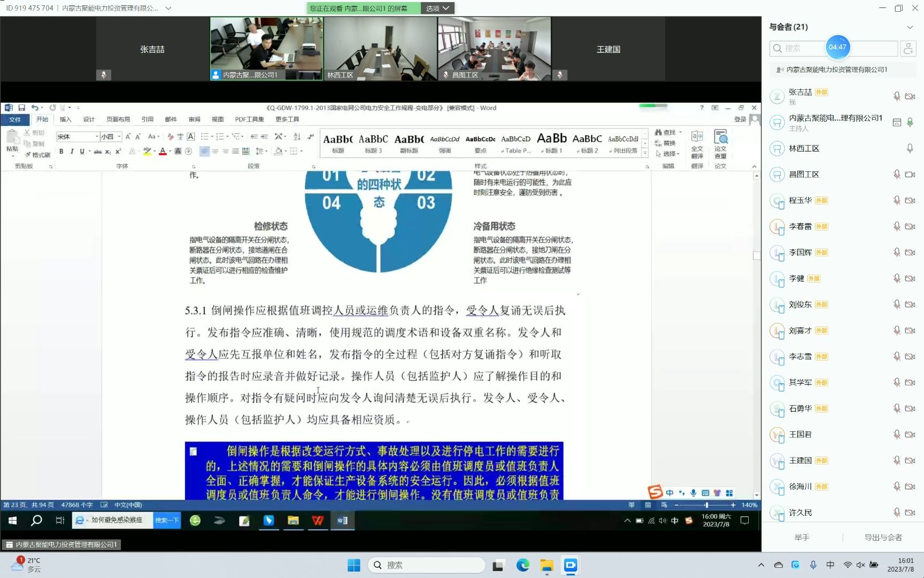This screenshot has width=924, height=578.
Task: Open font color dropdown arrow
Action: [x=170, y=151]
